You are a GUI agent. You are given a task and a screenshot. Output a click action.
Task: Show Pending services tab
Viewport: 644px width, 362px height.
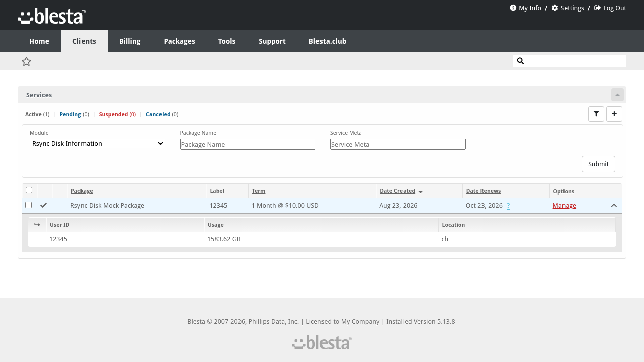[74, 114]
